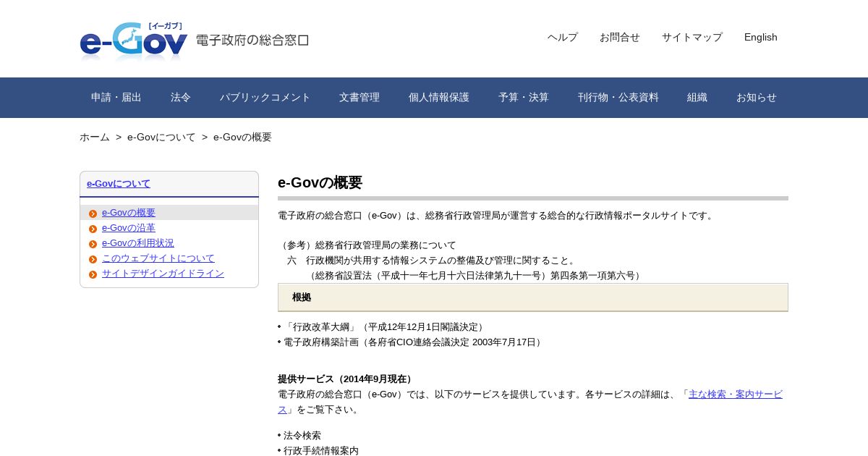The image size is (868, 456).
Task: Click orange bullet beside e-Govの利用状況
Action: (93, 244)
